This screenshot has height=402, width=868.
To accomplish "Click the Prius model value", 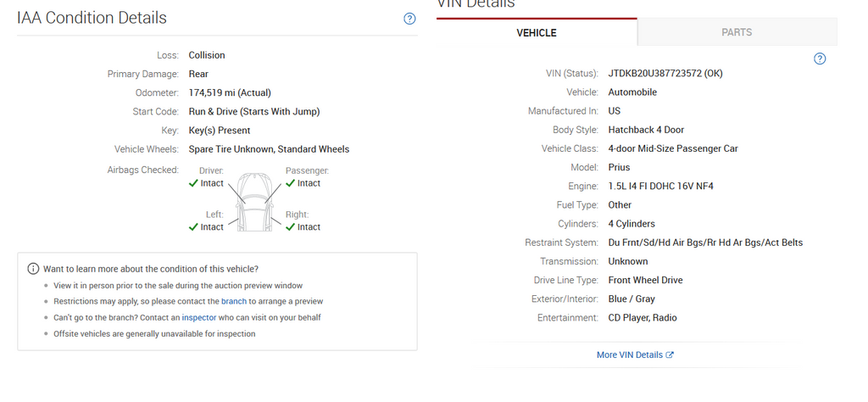I will click(x=619, y=167).
